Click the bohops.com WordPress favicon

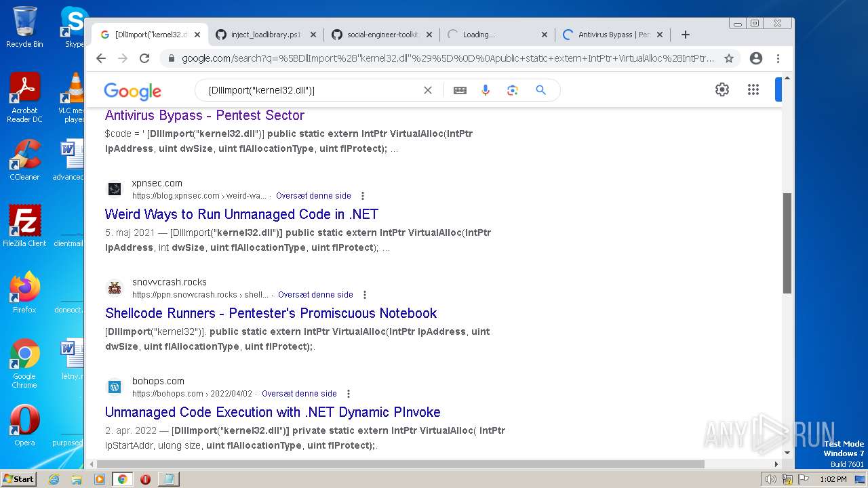(x=115, y=387)
